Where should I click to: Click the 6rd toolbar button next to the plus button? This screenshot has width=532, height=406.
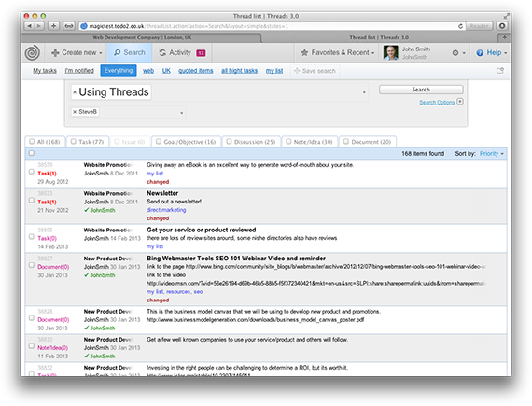coord(69,26)
